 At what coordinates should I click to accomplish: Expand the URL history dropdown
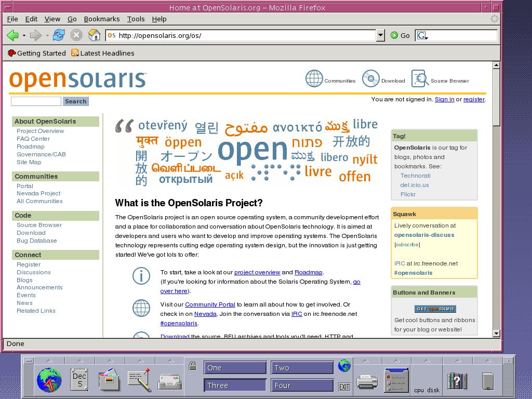[x=380, y=35]
